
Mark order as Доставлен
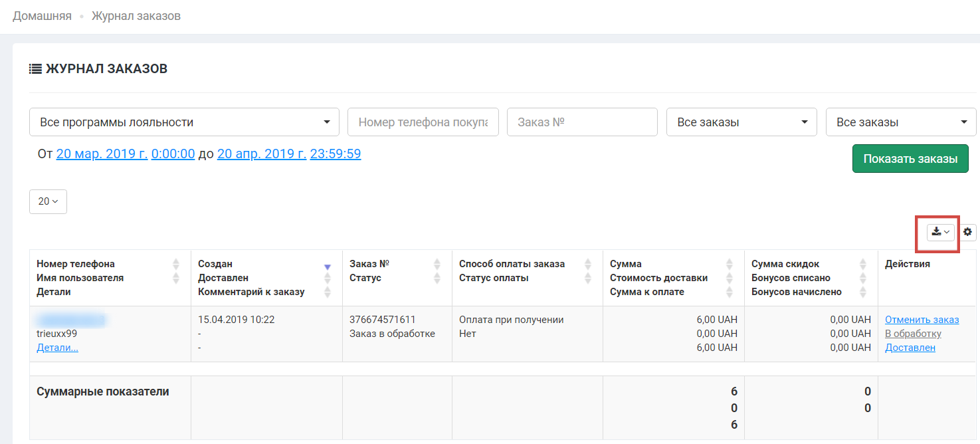(x=910, y=348)
